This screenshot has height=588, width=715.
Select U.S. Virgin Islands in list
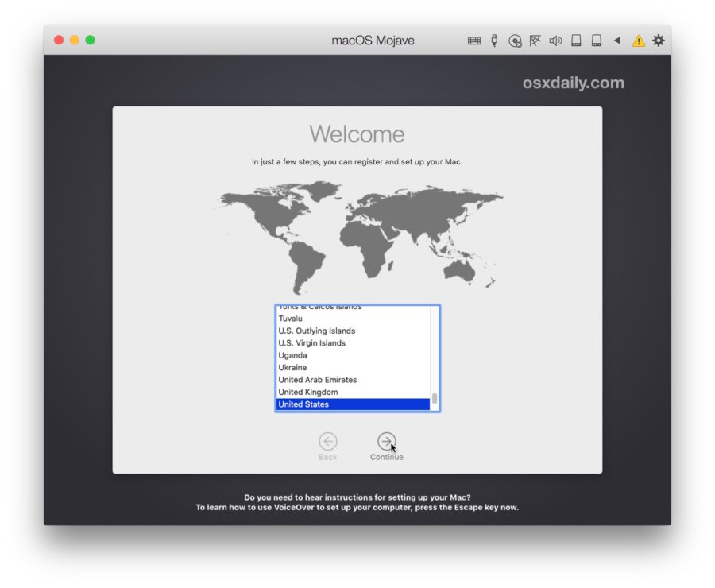pos(353,343)
